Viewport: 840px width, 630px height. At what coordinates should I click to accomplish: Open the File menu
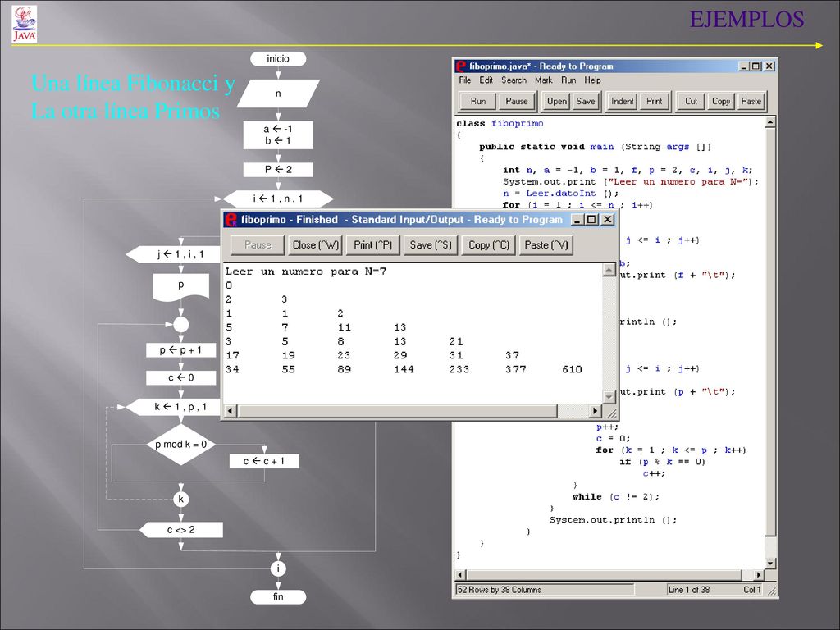point(464,80)
